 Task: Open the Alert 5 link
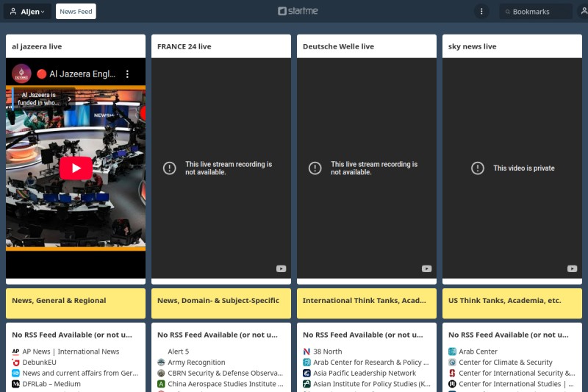178,352
